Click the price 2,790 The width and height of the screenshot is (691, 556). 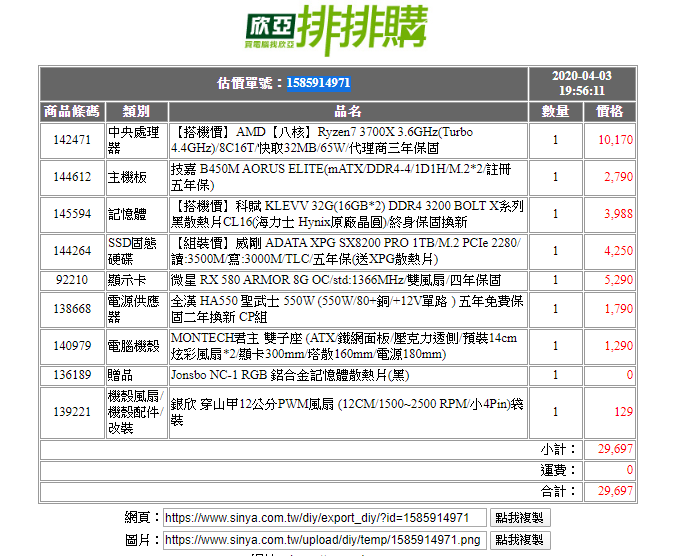pos(618,177)
